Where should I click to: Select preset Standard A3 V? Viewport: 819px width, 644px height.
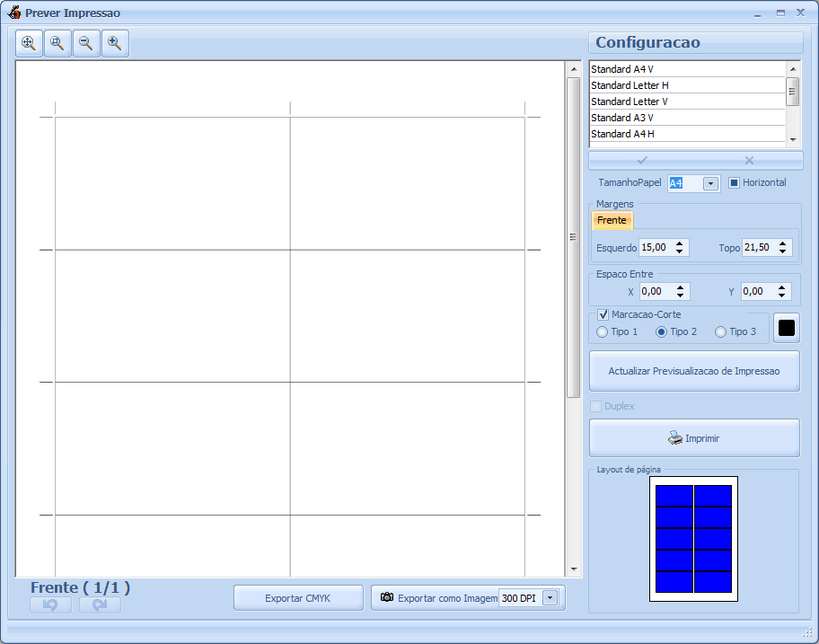(687, 118)
